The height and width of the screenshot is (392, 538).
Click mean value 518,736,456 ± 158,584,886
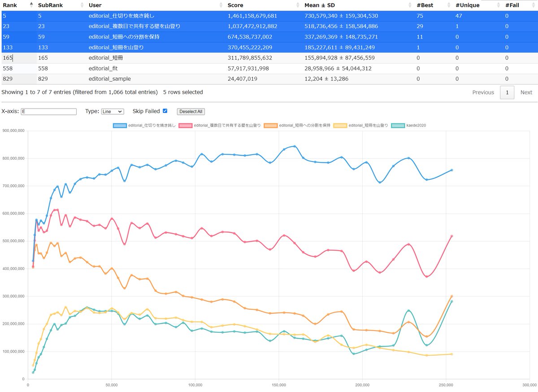[x=341, y=26]
